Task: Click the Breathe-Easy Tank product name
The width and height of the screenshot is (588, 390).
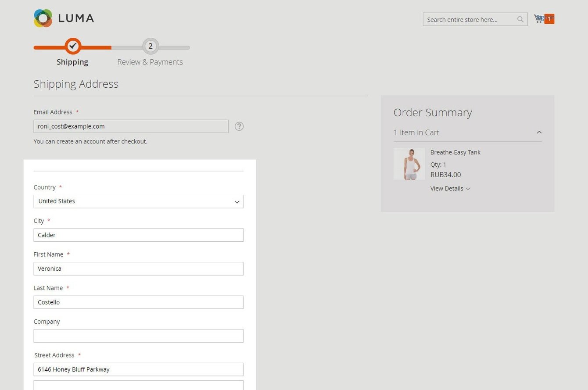Action: coord(455,152)
